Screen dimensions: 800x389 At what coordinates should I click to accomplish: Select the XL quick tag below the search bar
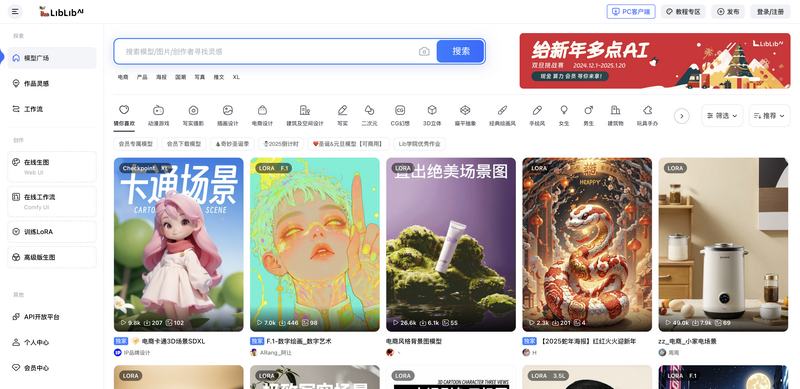[x=236, y=77]
